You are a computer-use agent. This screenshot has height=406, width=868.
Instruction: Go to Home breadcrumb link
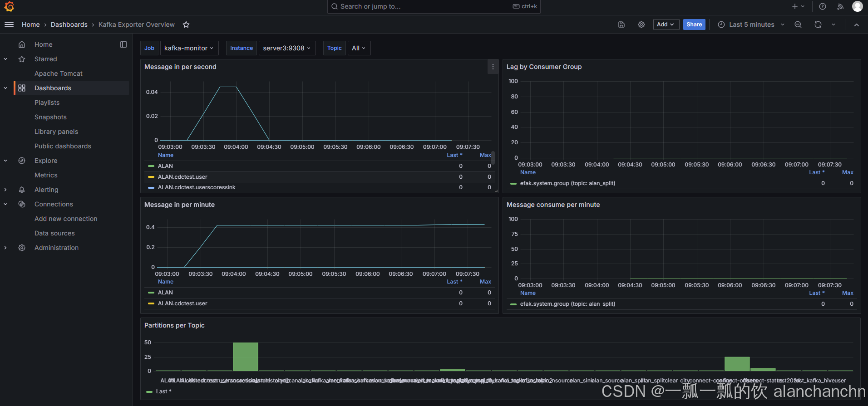(30, 24)
